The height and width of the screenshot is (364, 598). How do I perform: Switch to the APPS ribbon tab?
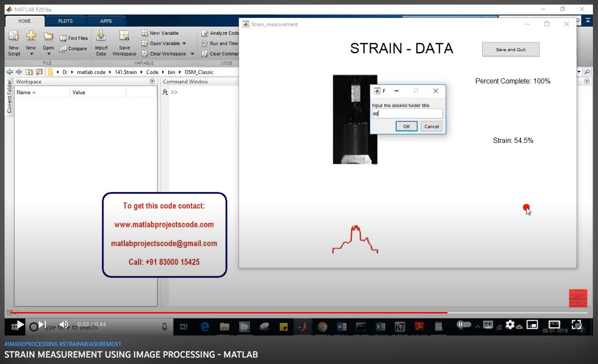coord(106,21)
